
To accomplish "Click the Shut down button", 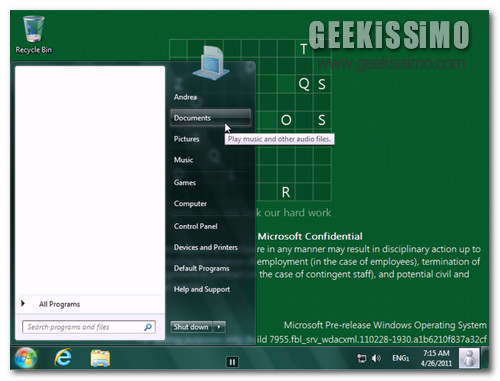I will tap(191, 327).
